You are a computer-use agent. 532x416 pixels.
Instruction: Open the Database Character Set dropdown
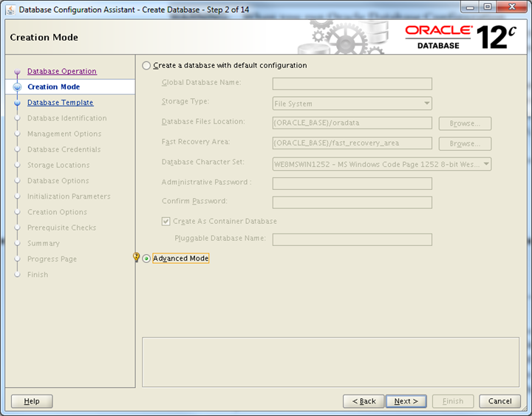(382, 164)
